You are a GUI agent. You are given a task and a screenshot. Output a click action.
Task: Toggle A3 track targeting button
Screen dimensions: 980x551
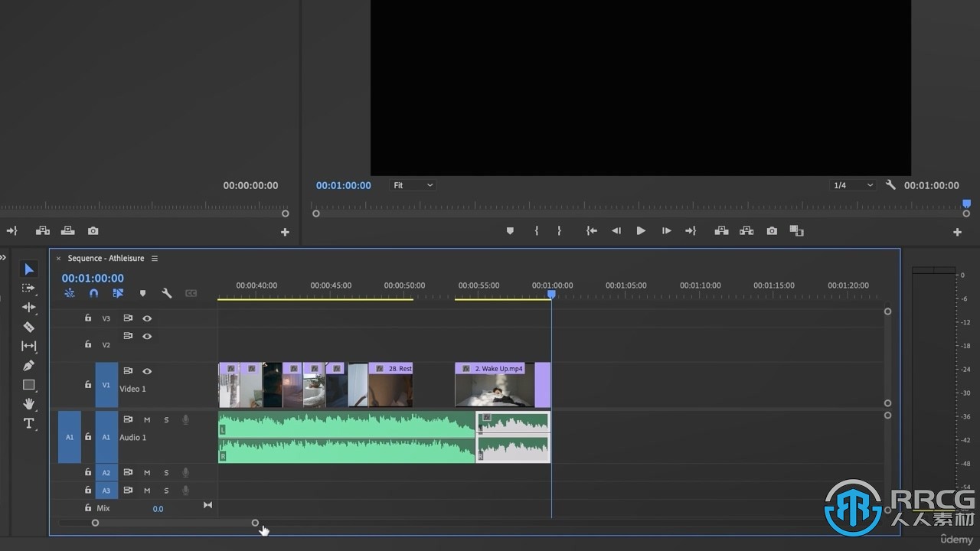click(106, 491)
